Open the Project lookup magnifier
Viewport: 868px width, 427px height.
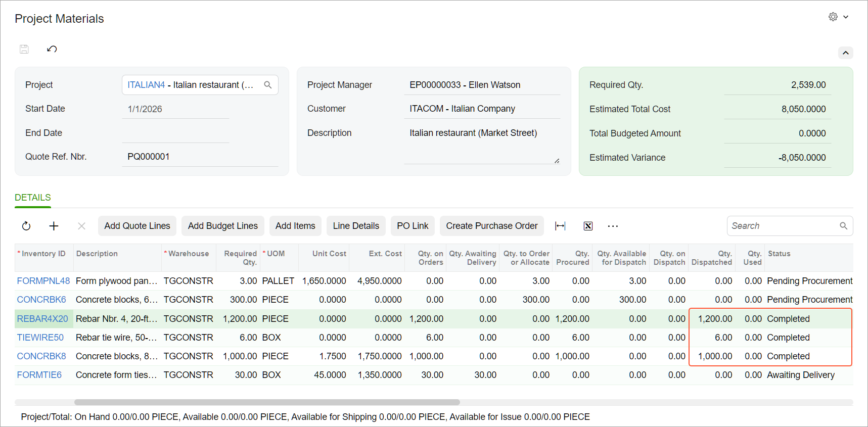coord(268,85)
